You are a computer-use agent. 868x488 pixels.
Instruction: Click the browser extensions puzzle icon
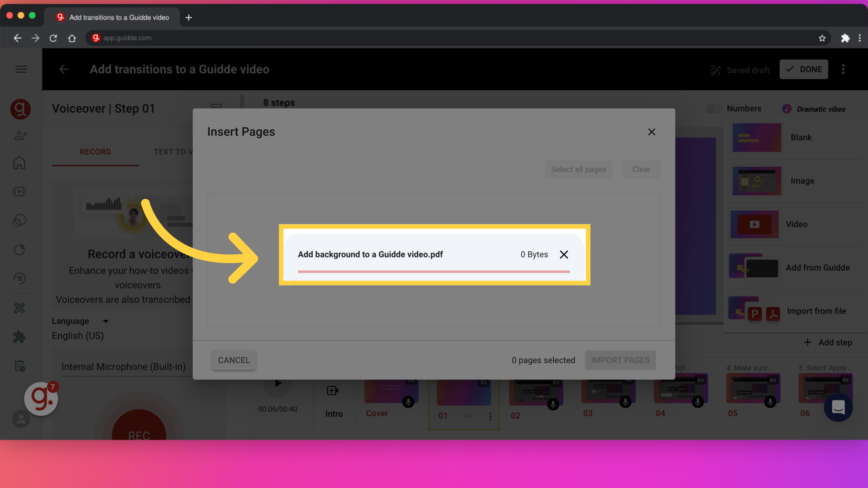click(845, 38)
